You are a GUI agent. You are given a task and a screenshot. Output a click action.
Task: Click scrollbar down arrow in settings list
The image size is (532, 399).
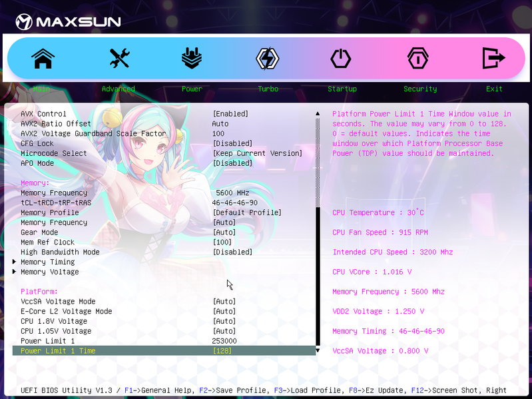coord(318,350)
